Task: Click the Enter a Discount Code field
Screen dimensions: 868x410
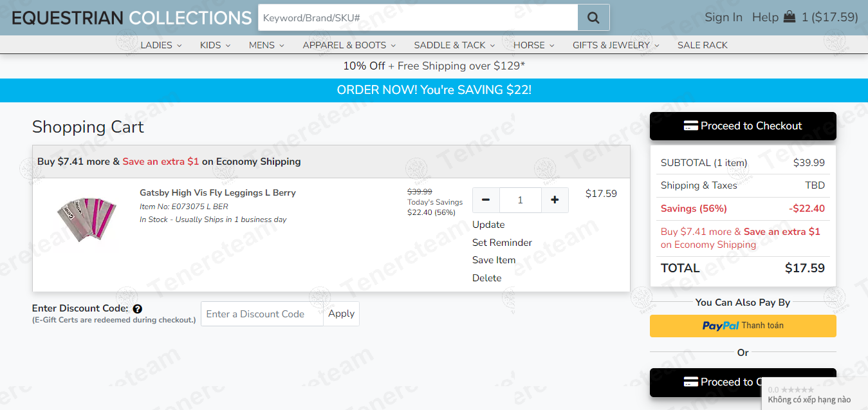Action: 262,314
